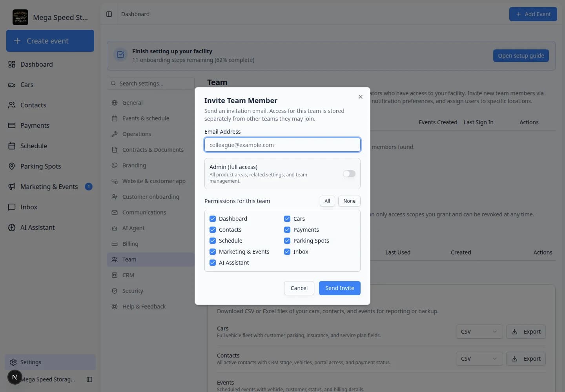Open the Contacts export format CSV dropdown

(479, 359)
